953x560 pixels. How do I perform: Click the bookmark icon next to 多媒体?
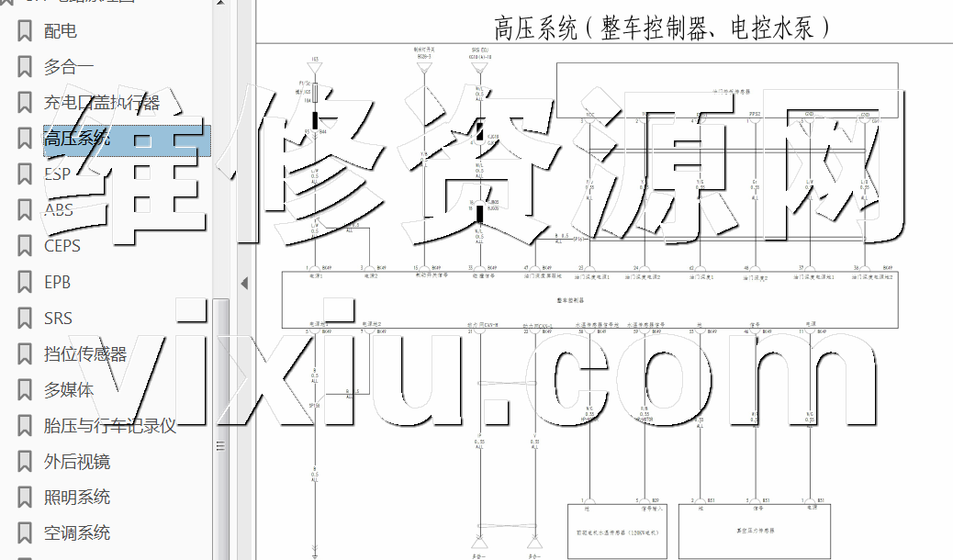point(25,390)
